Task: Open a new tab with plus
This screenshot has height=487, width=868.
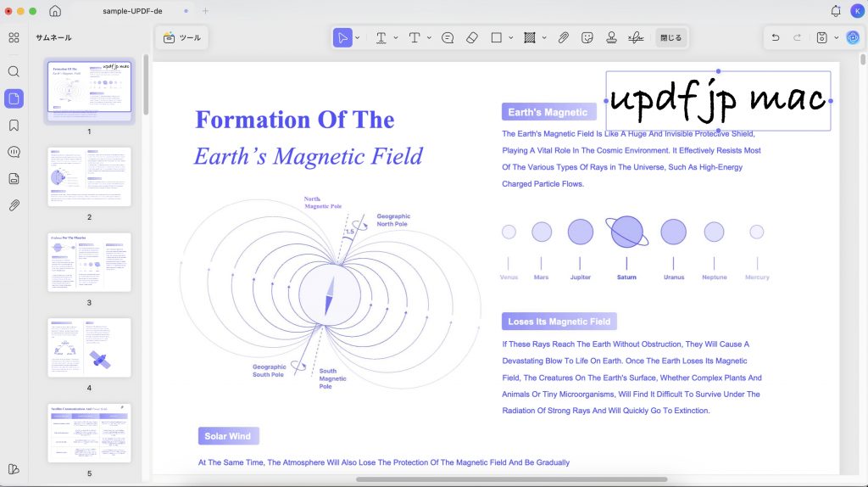Action: (205, 11)
